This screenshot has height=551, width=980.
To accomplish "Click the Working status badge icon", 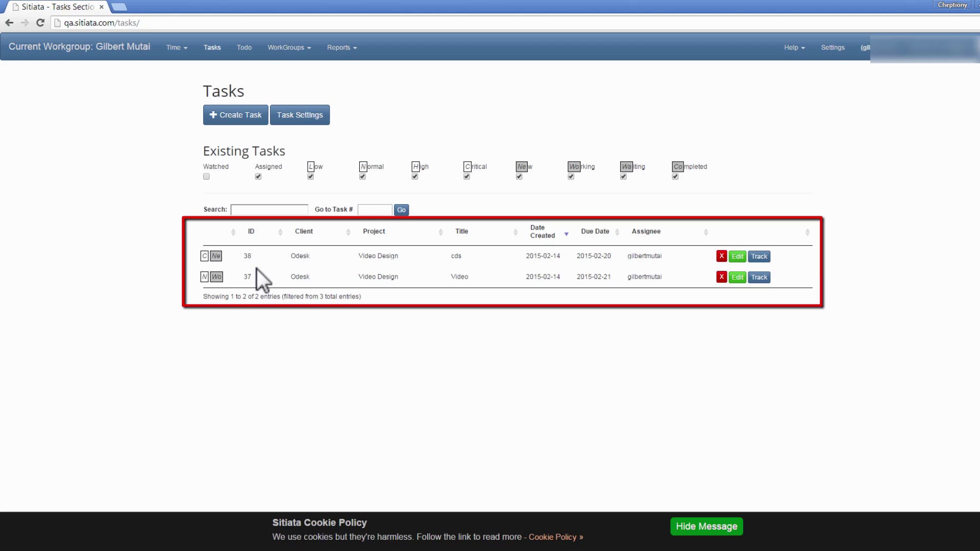I will coord(574,167).
